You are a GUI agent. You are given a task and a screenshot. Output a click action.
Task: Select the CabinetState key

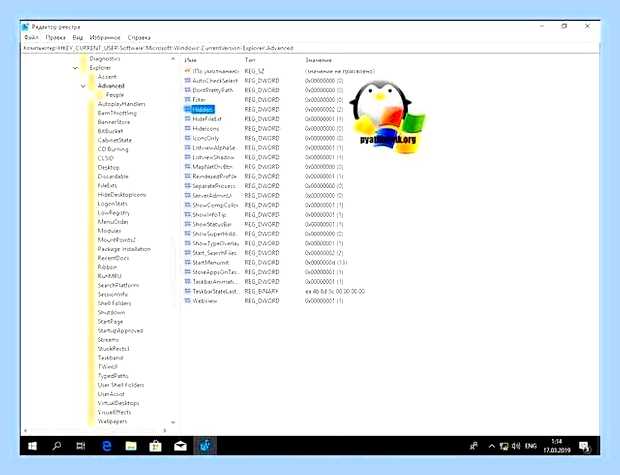pos(115,140)
